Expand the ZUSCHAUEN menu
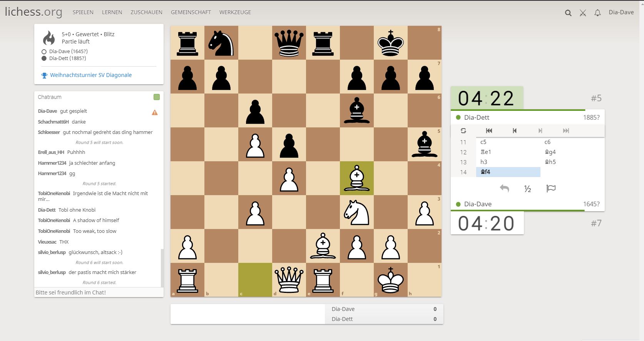The image size is (644, 341). pyautogui.click(x=146, y=12)
